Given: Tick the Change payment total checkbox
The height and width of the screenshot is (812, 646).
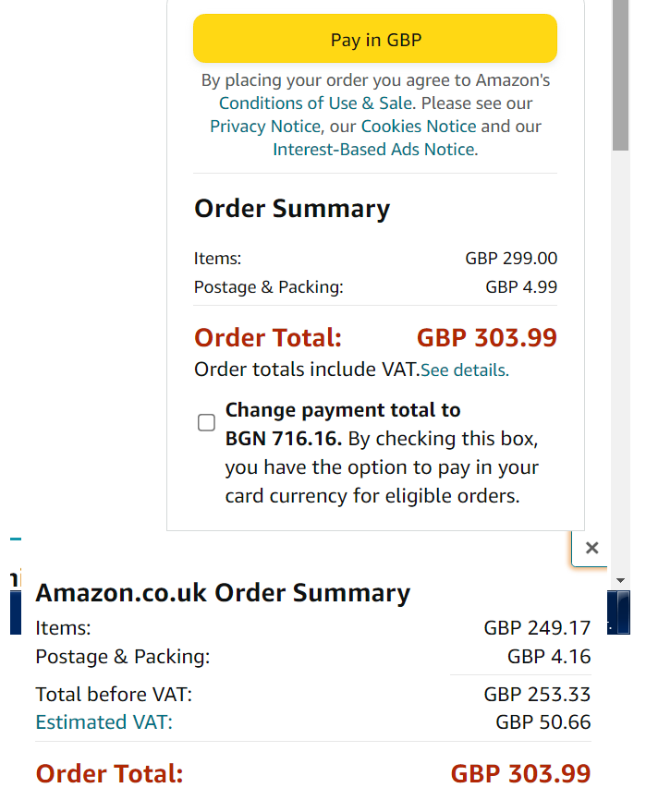Looking at the screenshot, I should 207,423.
